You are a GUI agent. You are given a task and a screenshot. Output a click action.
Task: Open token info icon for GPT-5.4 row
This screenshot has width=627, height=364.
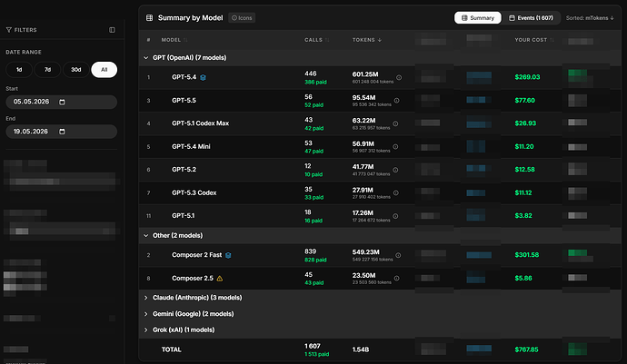click(x=399, y=77)
